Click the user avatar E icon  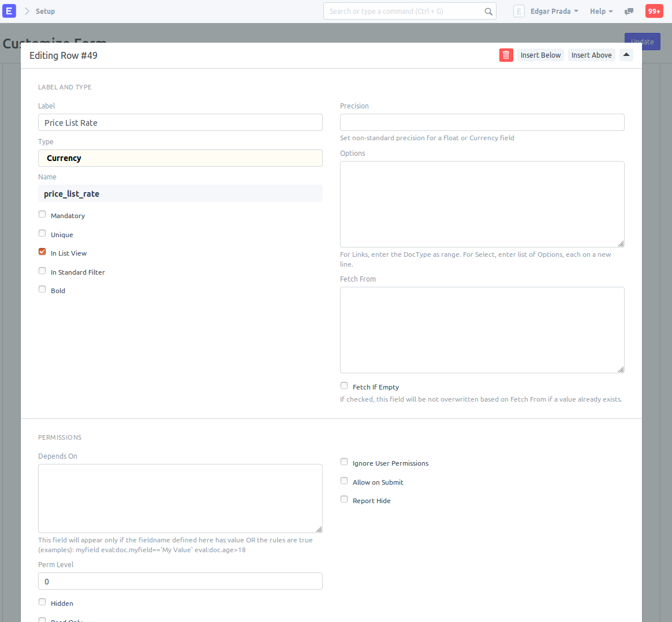tap(518, 11)
